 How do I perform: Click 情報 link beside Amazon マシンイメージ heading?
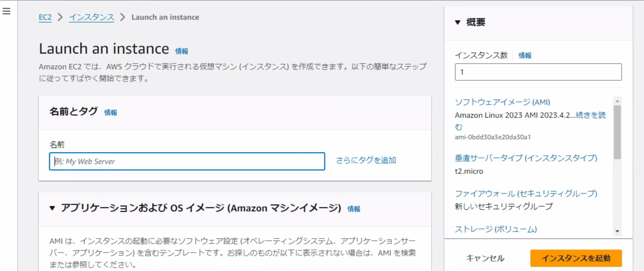point(354,209)
